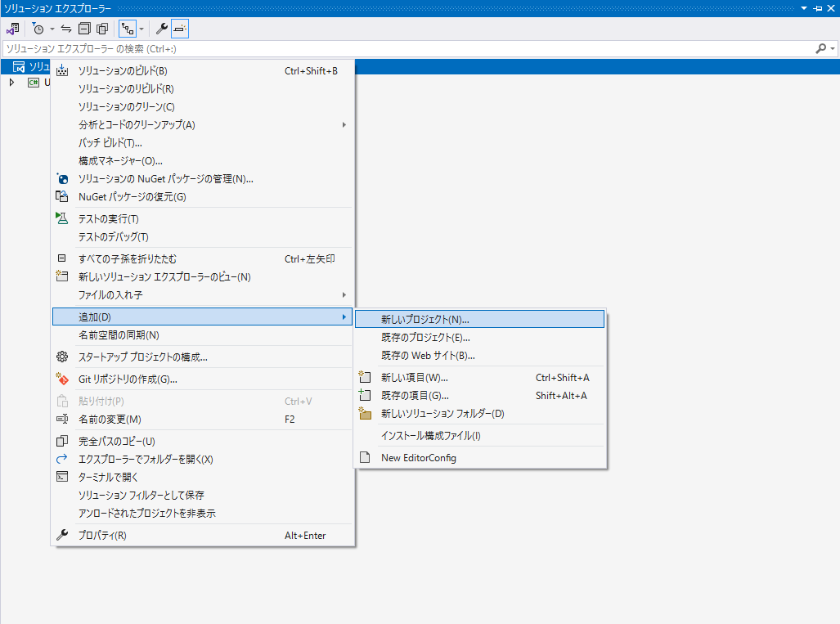Screen dimensions: 840x624
Task: Click the NuGet パッケージの復元 icon
Action: click(62, 196)
